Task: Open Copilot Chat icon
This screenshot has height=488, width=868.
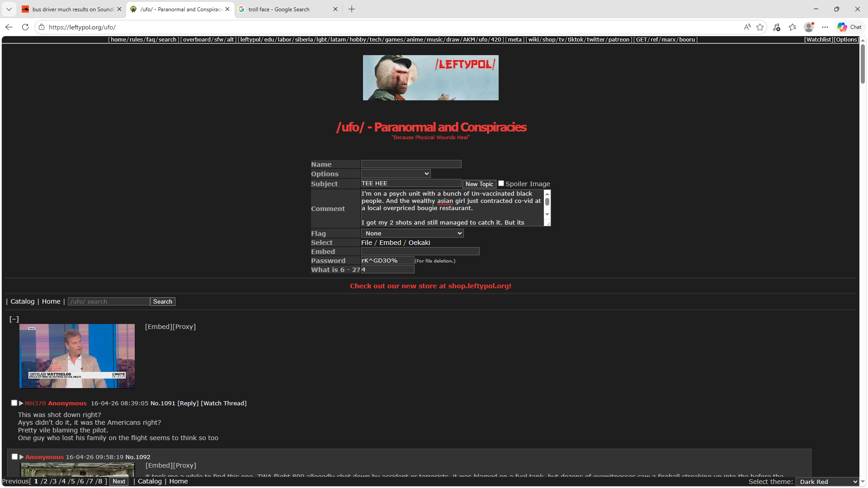Action: point(849,27)
